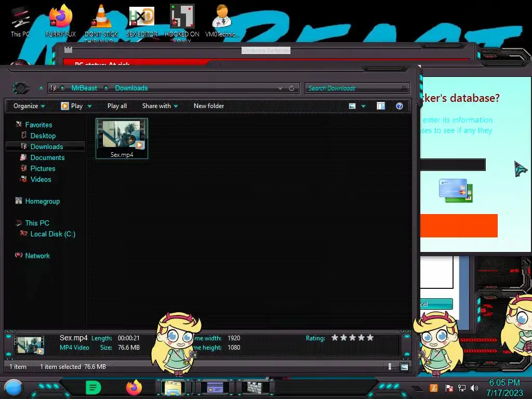The height and width of the screenshot is (399, 532).
Task: Click the large icons view in status bar
Action: click(x=404, y=367)
